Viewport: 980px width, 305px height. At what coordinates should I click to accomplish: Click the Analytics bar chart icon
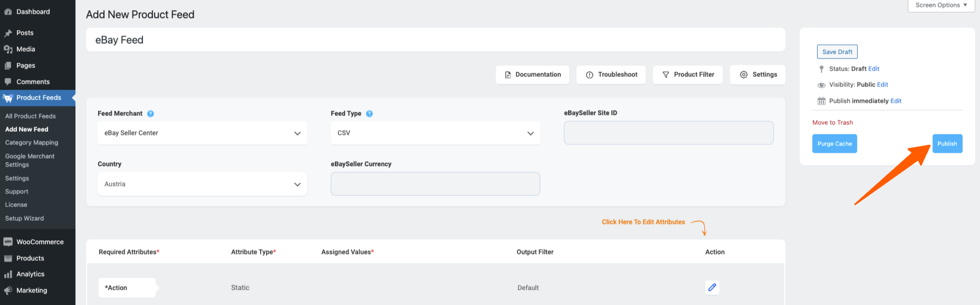pyautogui.click(x=8, y=274)
